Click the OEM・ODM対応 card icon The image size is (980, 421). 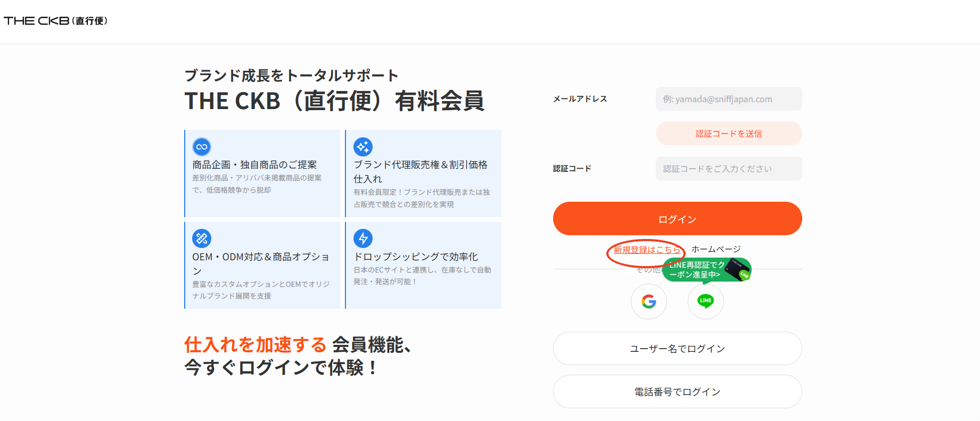(202, 238)
